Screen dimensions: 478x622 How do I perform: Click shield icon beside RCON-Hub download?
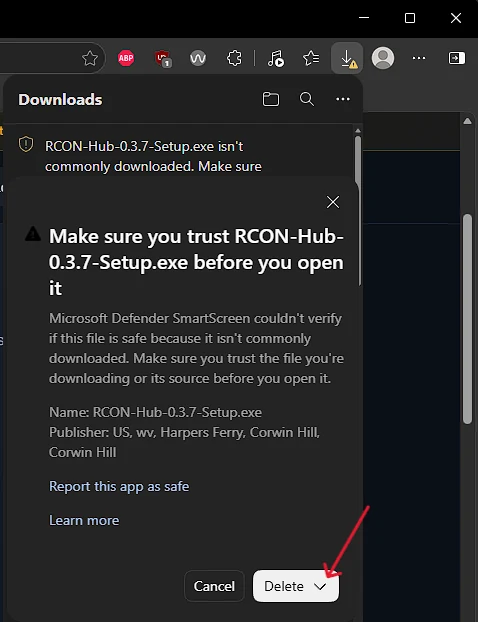click(x=26, y=144)
